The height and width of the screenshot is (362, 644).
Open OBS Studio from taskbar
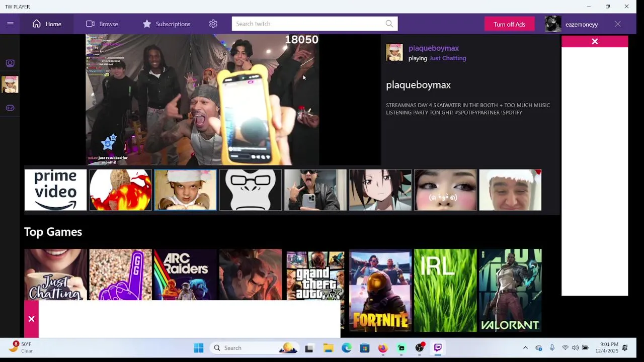(420, 348)
